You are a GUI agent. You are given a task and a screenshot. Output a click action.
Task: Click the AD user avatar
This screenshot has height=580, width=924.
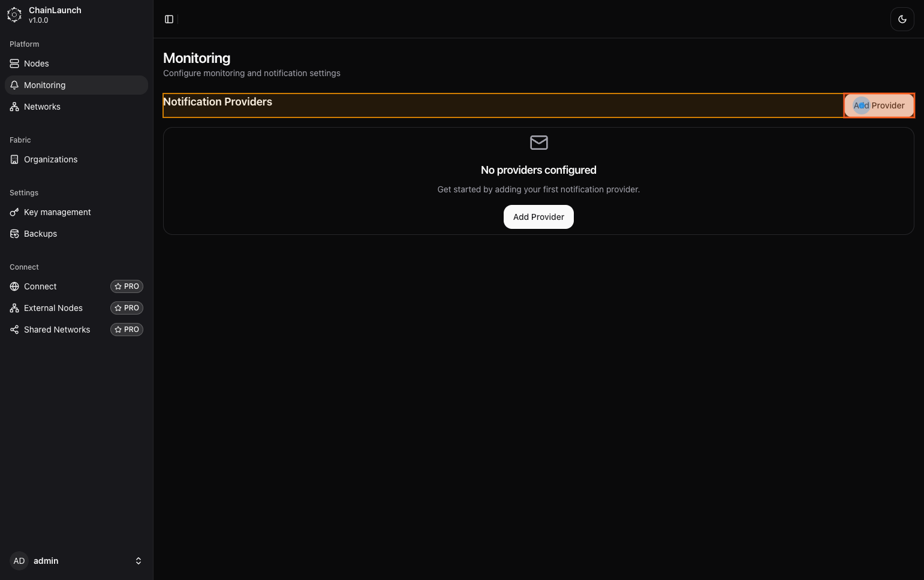19,561
